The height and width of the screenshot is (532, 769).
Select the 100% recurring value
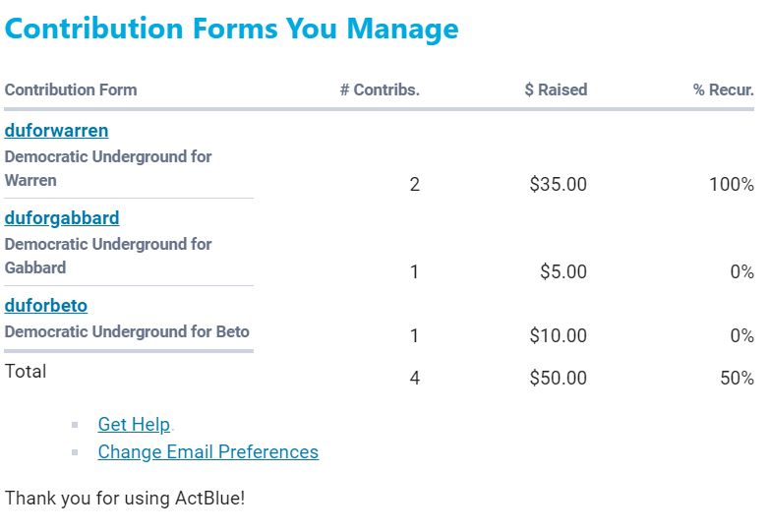tap(731, 185)
